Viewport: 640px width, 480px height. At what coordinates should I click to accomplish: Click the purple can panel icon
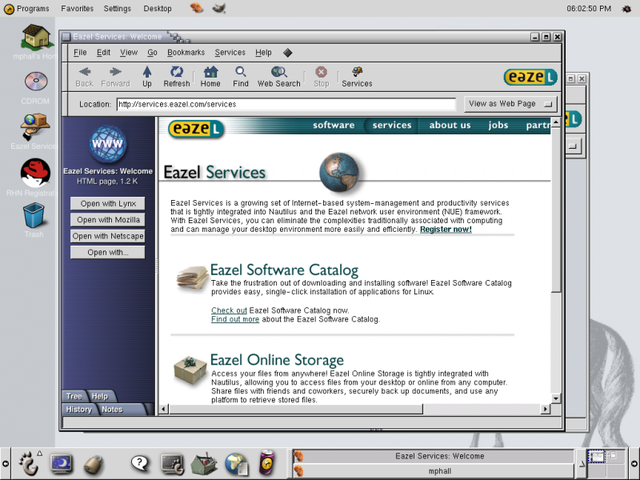[x=267, y=463]
